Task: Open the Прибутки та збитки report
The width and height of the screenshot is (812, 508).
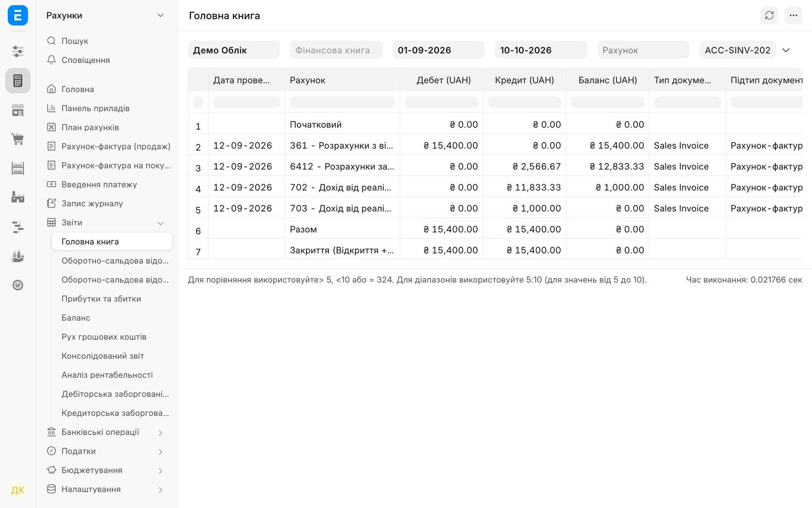Action: pos(112,299)
